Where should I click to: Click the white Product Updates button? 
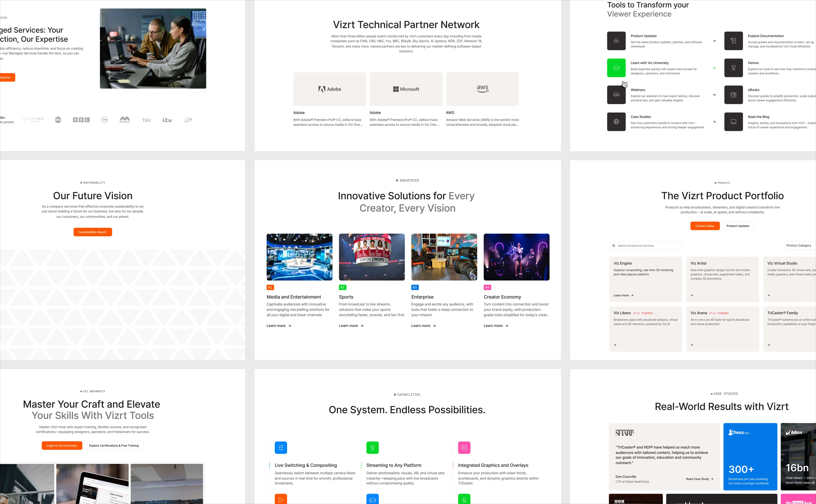coord(738,226)
